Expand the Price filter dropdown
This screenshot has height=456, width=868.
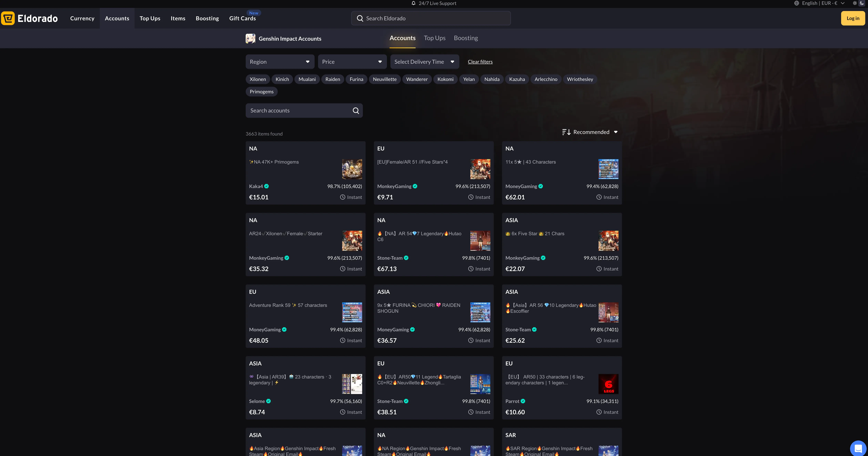coord(352,62)
